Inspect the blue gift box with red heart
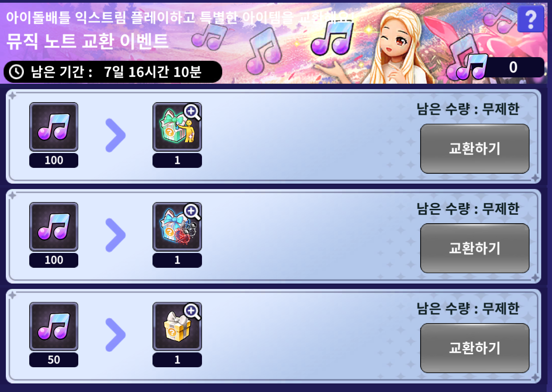Screen dimensions: 552x392 (x=177, y=227)
